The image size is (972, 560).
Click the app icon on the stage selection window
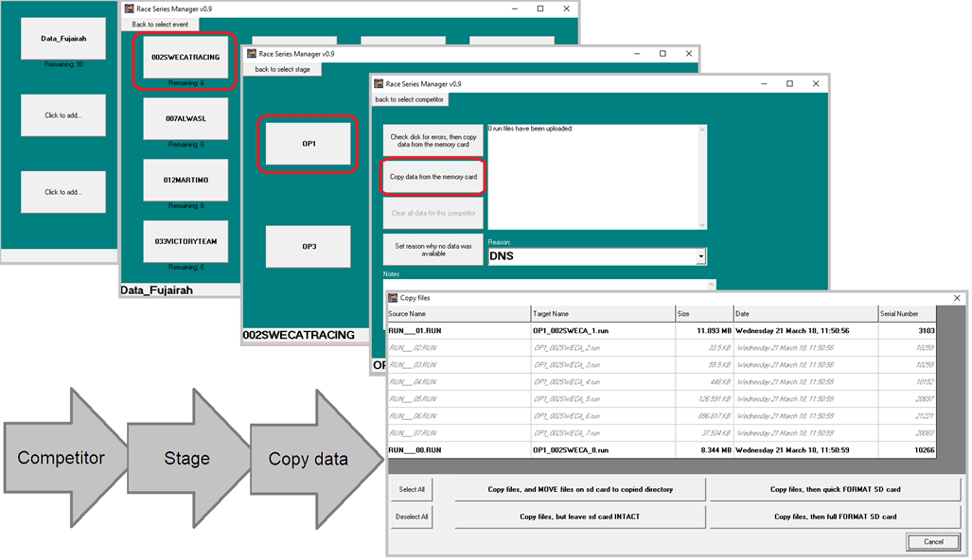pyautogui.click(x=252, y=54)
